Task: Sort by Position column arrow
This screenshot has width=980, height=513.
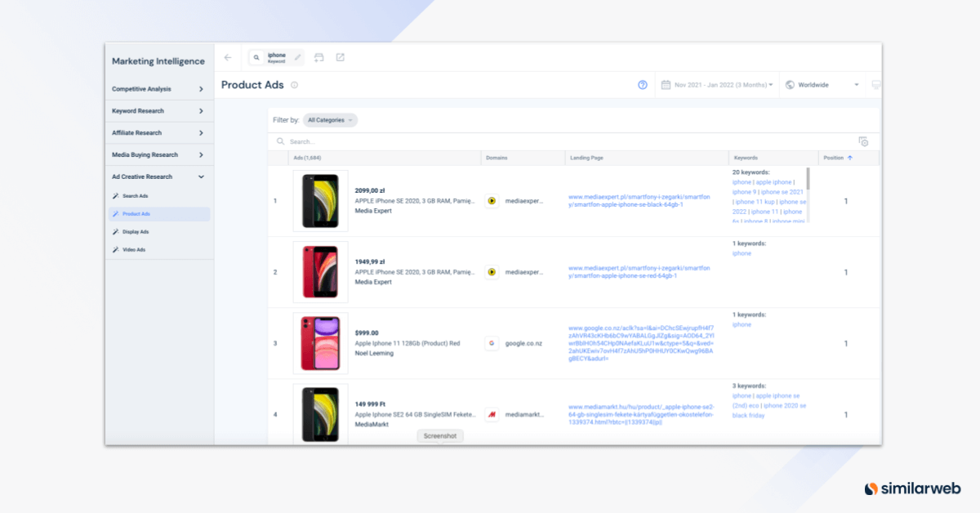Action: [x=850, y=158]
